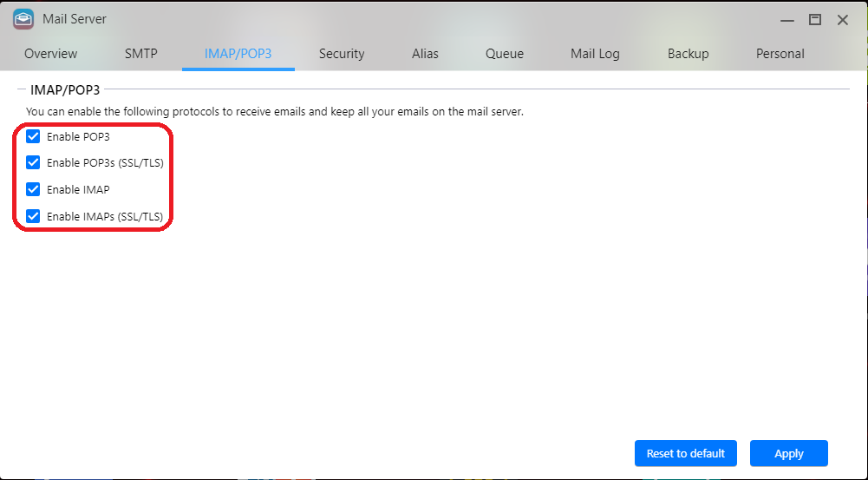Image resolution: width=868 pixels, height=480 pixels.
Task: Open the Alias tab
Action: coord(425,54)
